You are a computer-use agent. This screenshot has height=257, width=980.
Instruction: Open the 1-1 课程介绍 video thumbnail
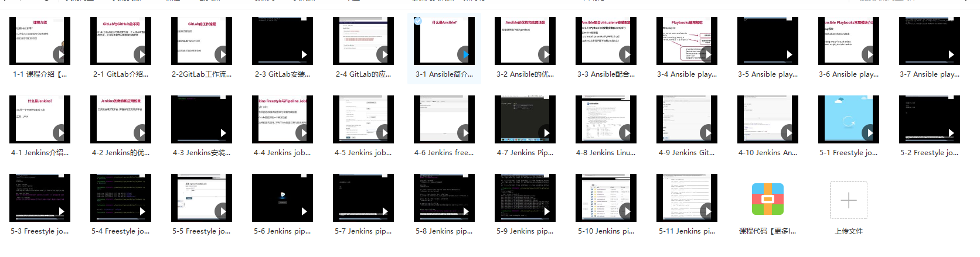click(40, 40)
